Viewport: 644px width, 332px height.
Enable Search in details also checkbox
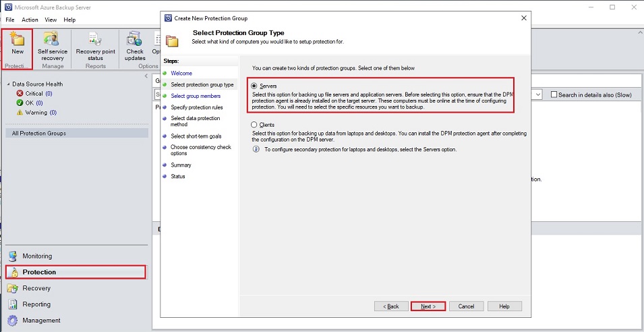[554, 95]
